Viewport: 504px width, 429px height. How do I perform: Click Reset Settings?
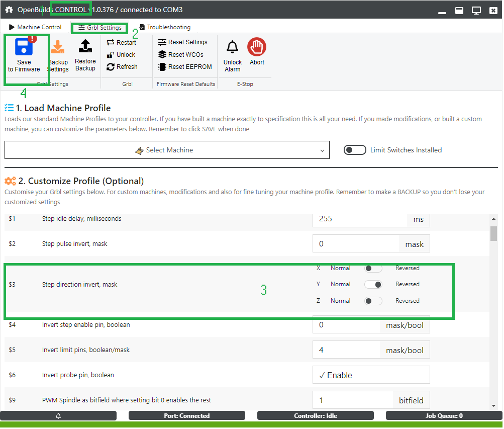182,42
